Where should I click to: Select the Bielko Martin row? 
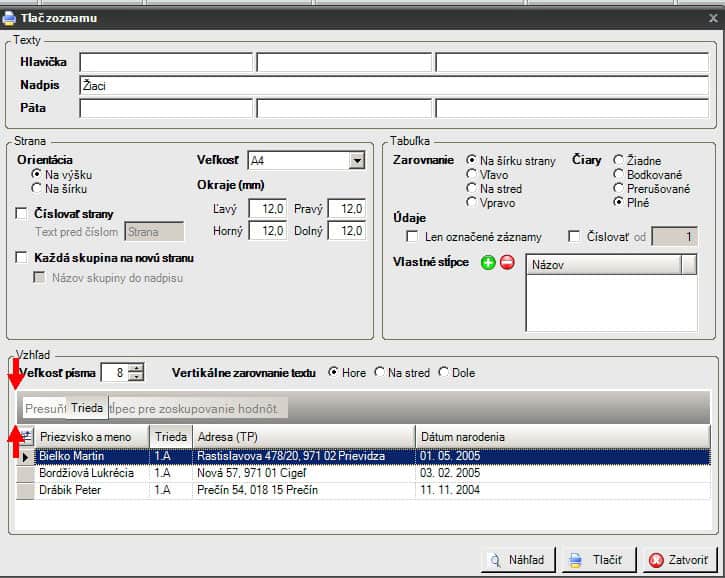click(363, 456)
